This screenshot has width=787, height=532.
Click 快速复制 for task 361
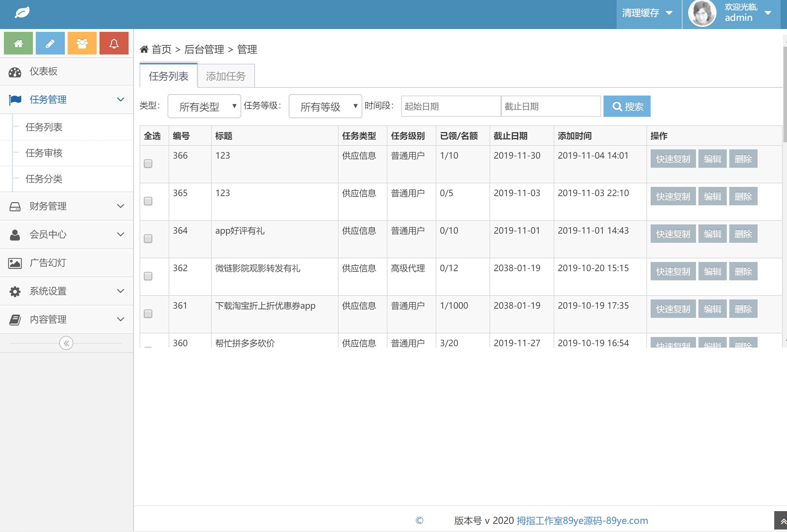tap(673, 309)
